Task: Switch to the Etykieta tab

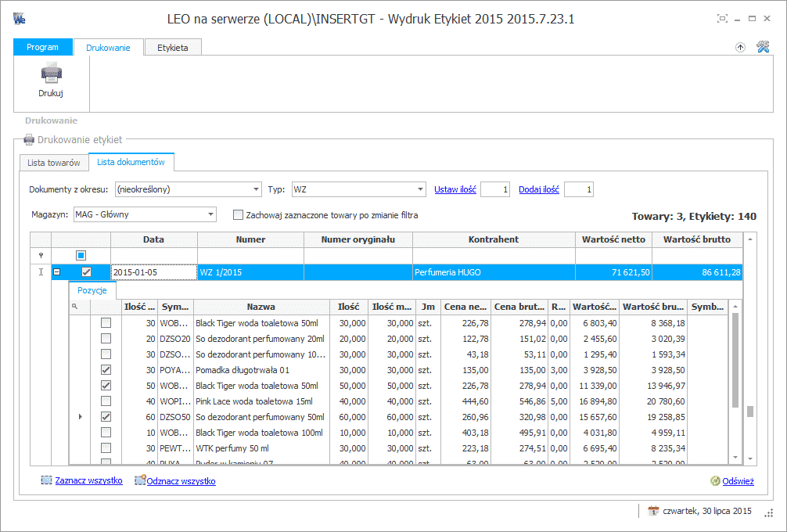Action: pyautogui.click(x=173, y=48)
